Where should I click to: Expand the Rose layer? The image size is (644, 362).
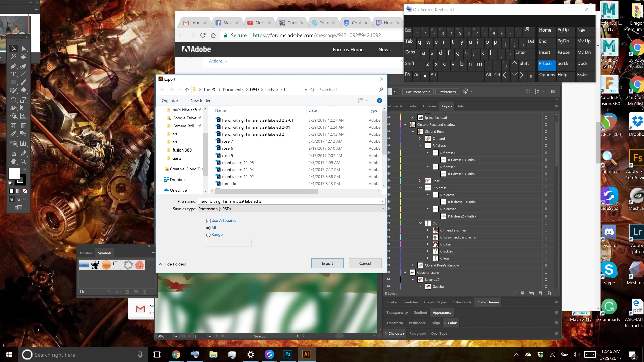pos(420,181)
